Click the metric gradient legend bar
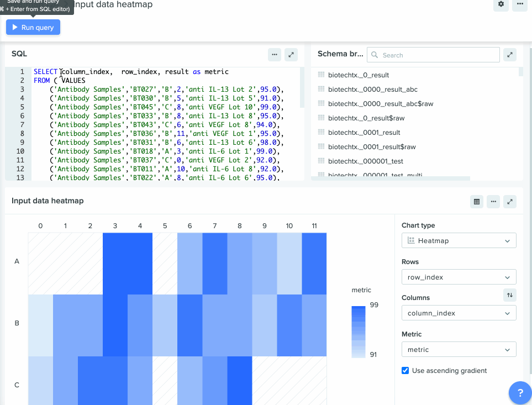Viewport: 532px width, 405px height. (x=359, y=332)
